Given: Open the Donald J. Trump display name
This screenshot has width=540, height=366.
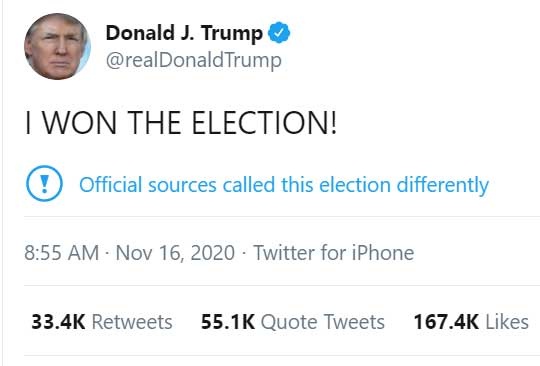Looking at the screenshot, I should click(184, 33).
